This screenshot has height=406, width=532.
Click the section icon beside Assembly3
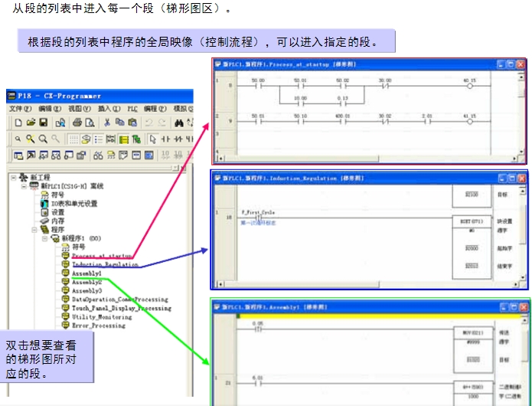coord(66,290)
